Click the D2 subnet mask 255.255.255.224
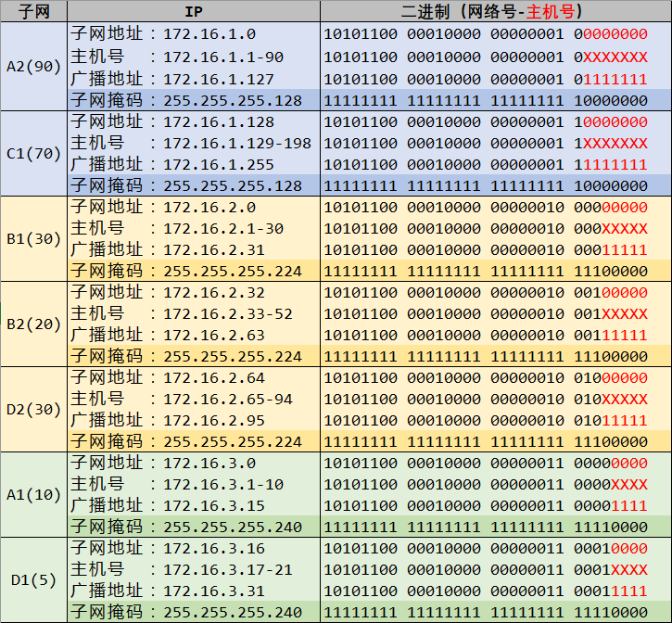This screenshot has height=623, width=672. [x=233, y=442]
